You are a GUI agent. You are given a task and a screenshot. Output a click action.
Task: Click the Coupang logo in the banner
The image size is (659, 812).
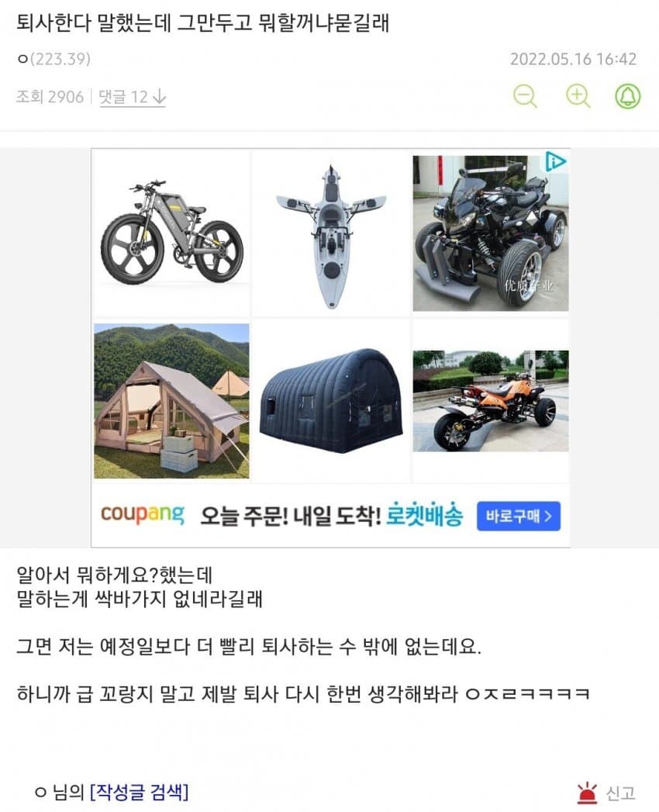[x=143, y=515]
